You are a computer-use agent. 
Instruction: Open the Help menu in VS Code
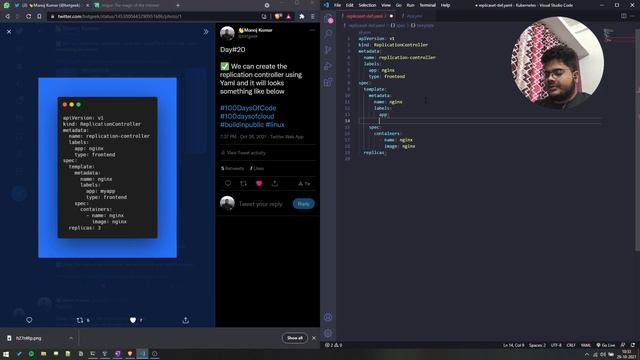pyautogui.click(x=445, y=5)
